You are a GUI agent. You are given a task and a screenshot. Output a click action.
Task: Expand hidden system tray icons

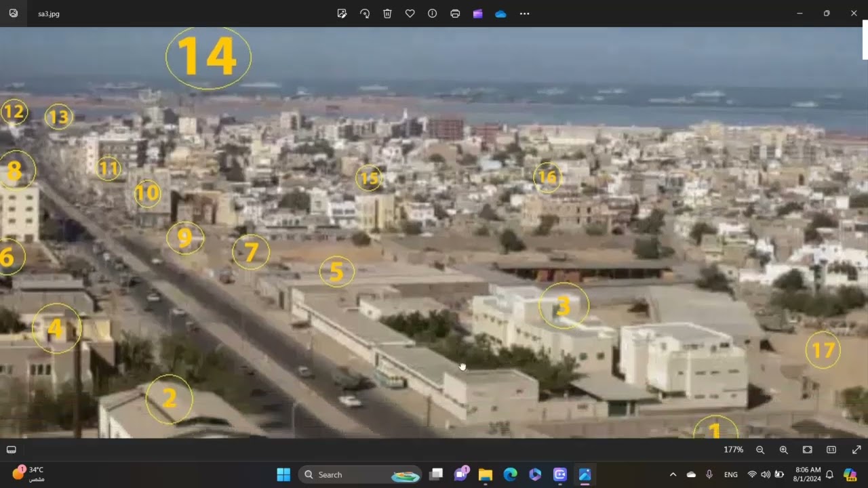point(673,474)
